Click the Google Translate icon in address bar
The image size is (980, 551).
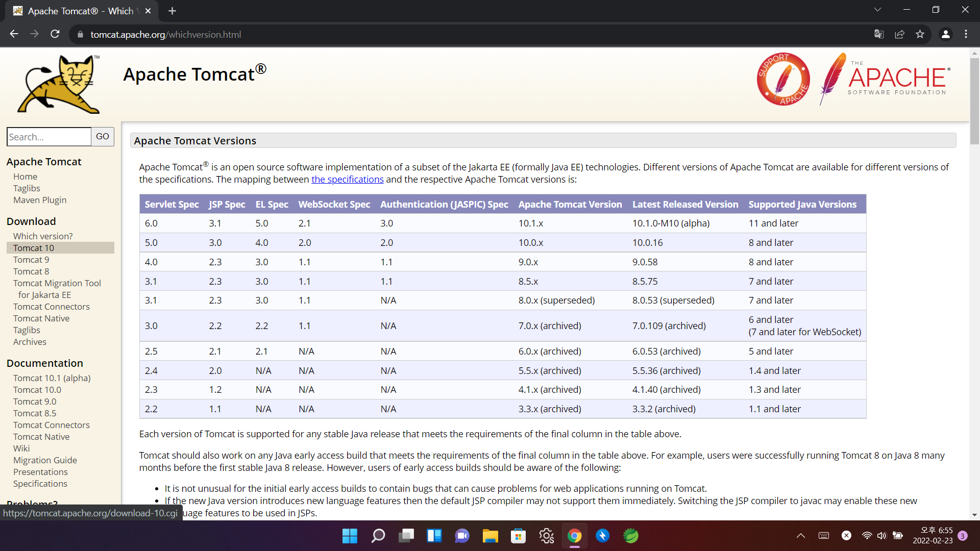878,34
